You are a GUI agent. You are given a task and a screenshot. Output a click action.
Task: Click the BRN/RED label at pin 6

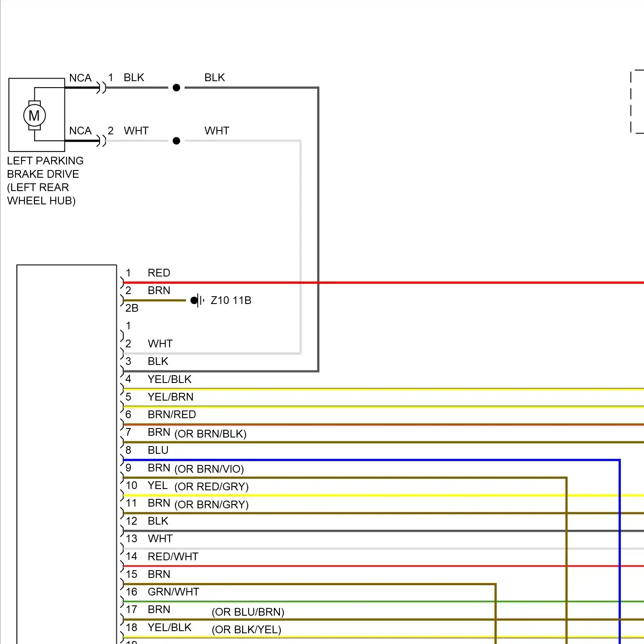(x=172, y=415)
